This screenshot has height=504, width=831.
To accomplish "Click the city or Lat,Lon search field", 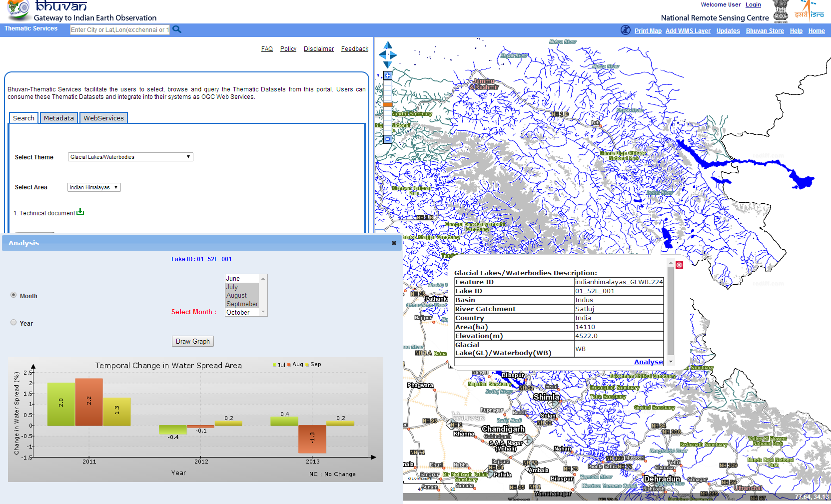I will (x=120, y=30).
